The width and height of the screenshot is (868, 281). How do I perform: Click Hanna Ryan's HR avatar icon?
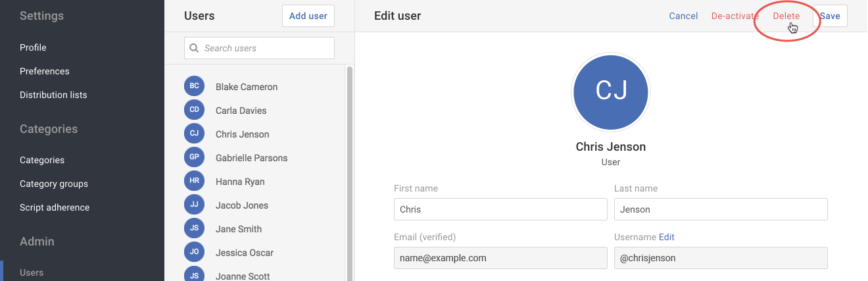click(194, 181)
